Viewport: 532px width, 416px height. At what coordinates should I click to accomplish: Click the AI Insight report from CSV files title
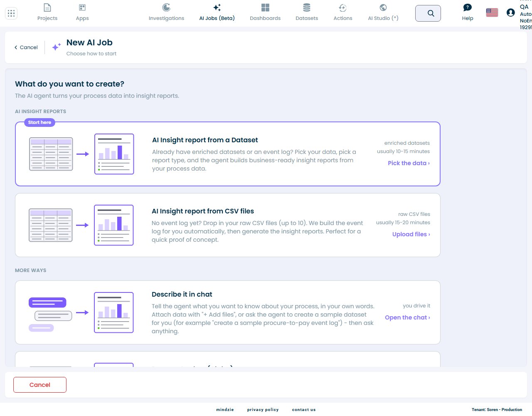coord(203,211)
